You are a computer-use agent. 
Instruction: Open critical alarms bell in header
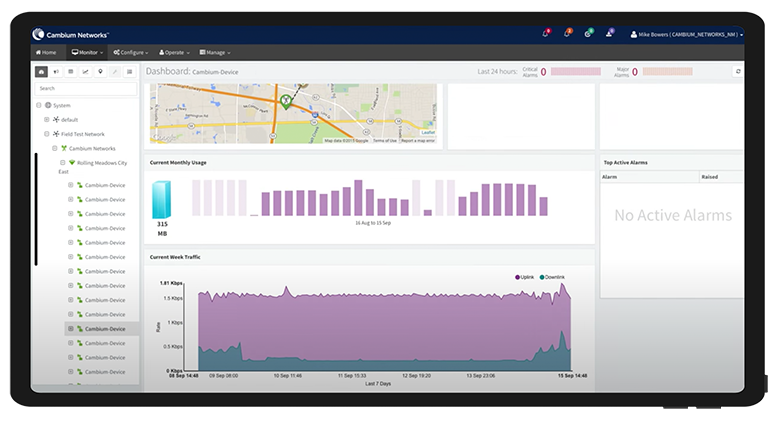click(x=546, y=34)
